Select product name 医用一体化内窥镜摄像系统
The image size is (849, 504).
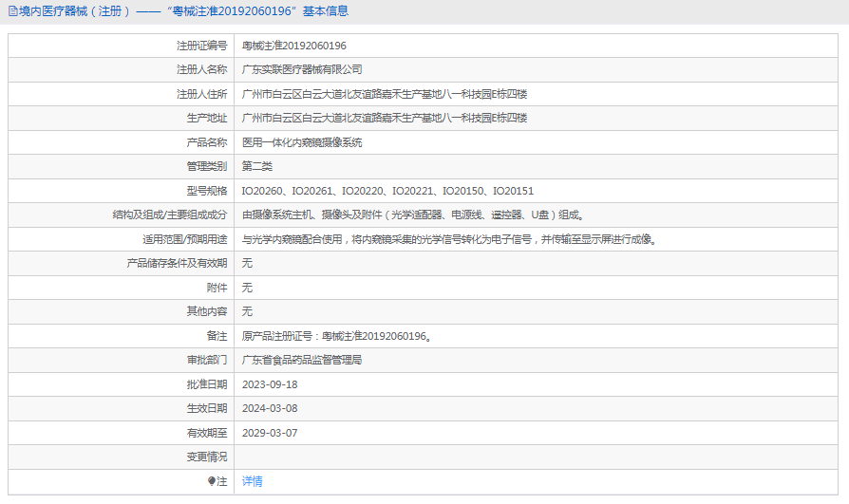(302, 142)
